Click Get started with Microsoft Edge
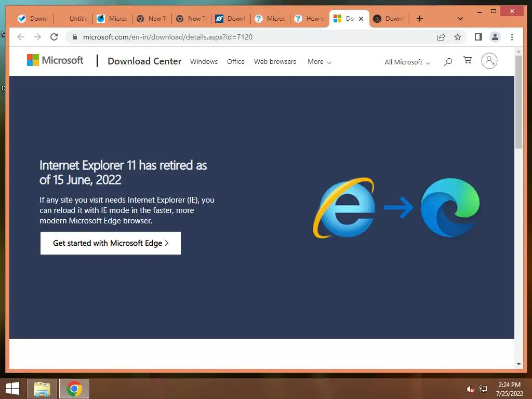This screenshot has width=532, height=399. point(111,243)
